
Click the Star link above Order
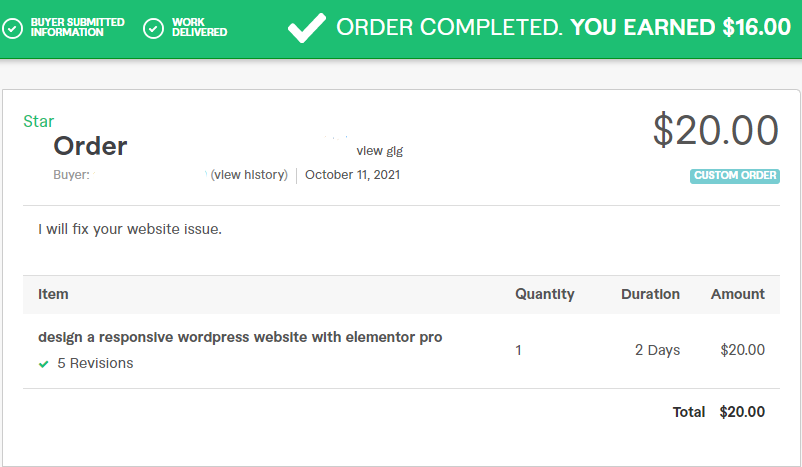(x=39, y=121)
